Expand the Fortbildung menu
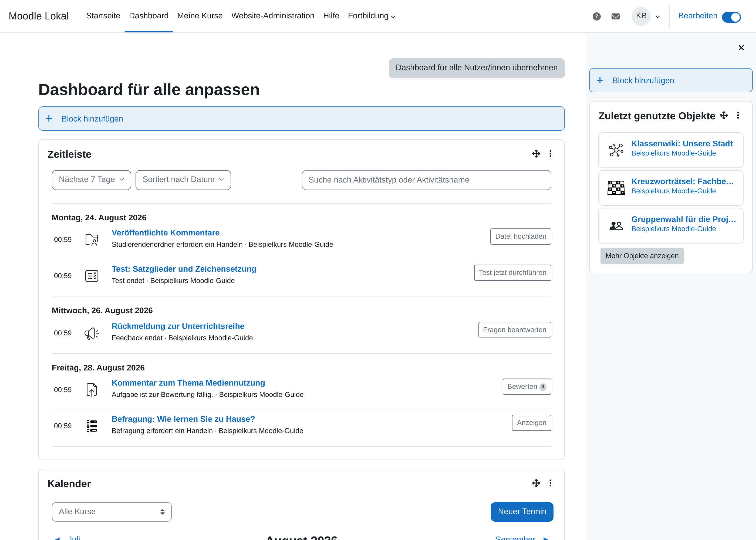The image size is (756, 540). tap(371, 16)
